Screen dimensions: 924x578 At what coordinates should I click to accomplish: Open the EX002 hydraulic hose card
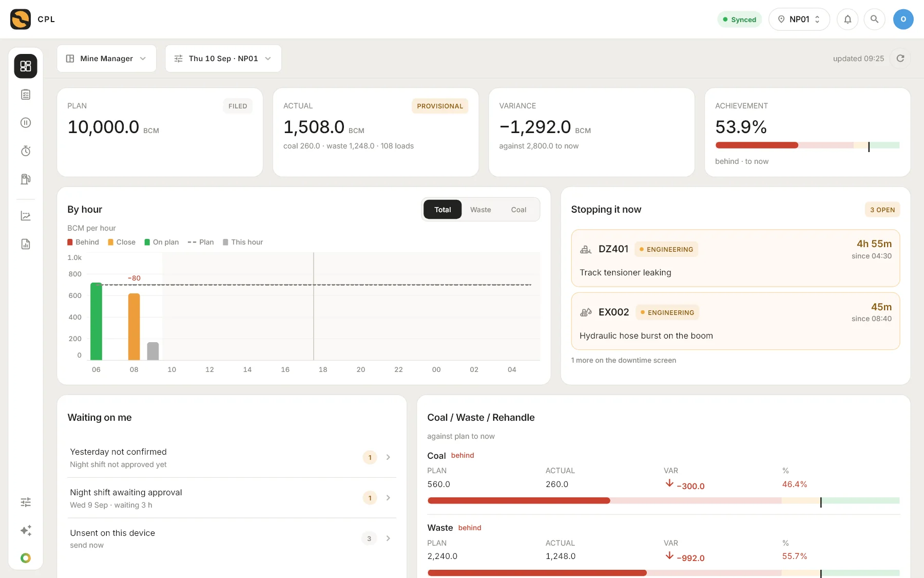[735, 321]
